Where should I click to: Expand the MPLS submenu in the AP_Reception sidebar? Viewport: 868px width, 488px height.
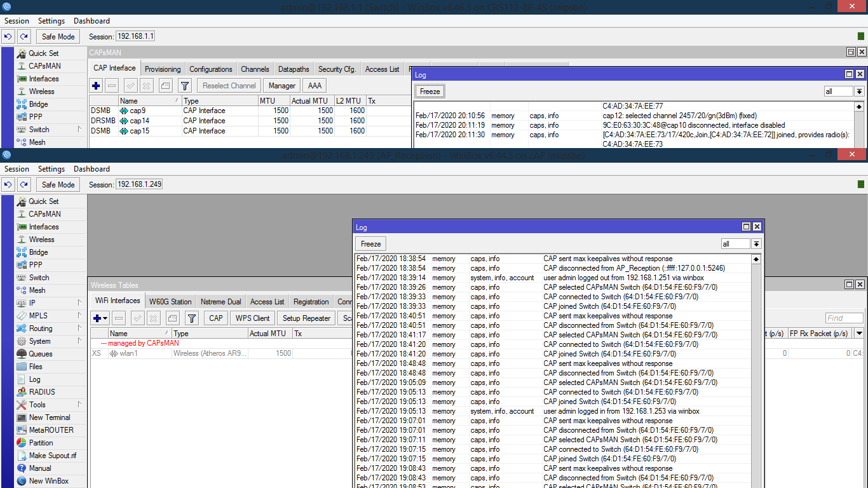80,316
